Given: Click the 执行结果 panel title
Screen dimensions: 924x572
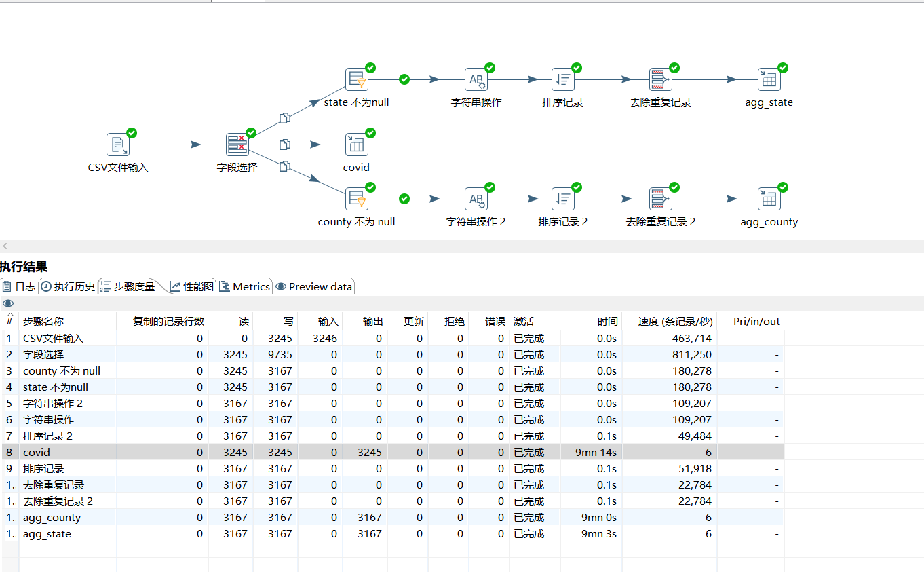Looking at the screenshot, I should coord(24,267).
